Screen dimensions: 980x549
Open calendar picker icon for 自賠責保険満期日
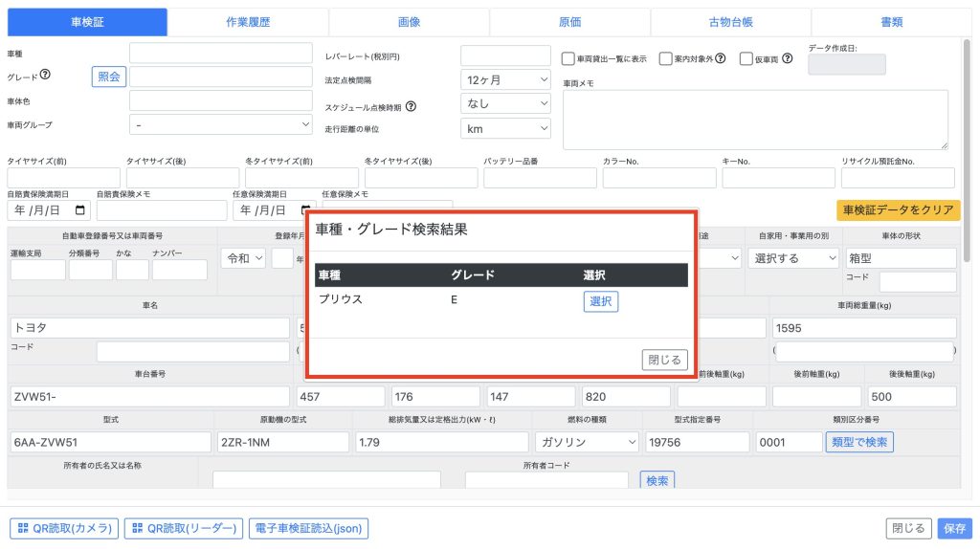80,210
